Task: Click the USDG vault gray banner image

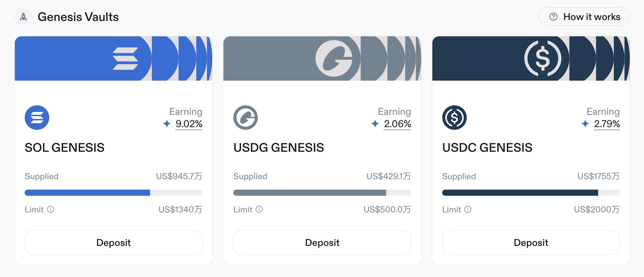Action: pyautogui.click(x=322, y=58)
